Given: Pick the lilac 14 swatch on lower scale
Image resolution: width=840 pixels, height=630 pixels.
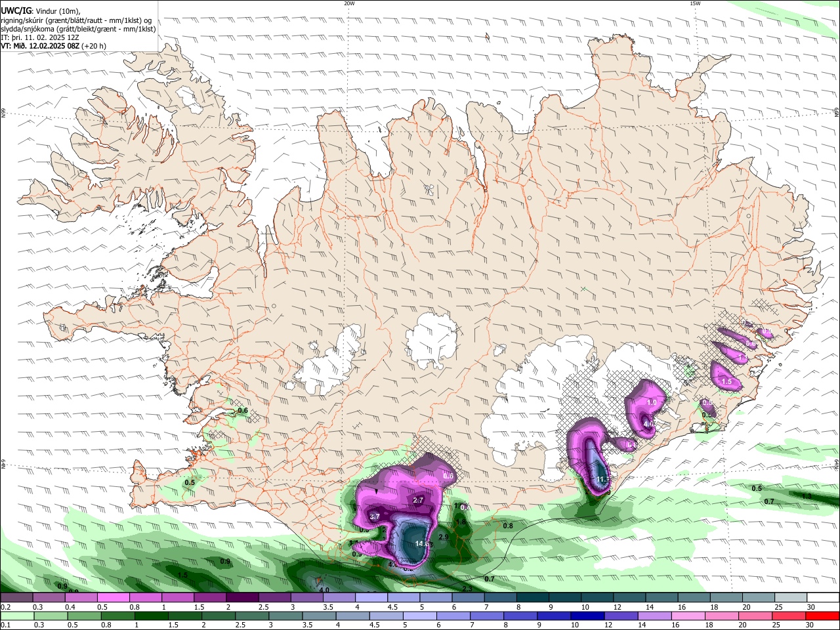Looking at the screenshot, I should [x=655, y=616].
